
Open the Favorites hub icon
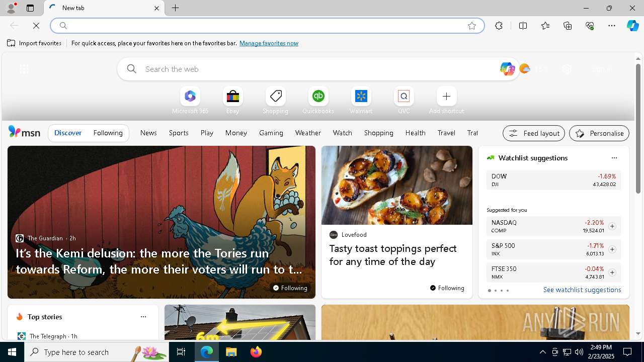tap(545, 26)
